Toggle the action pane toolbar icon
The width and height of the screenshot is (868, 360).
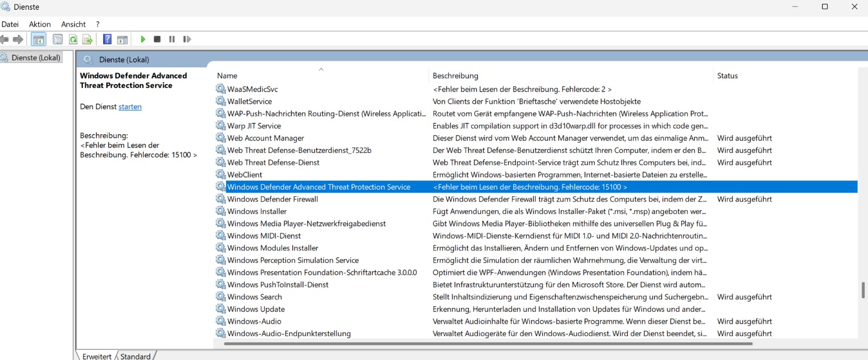(123, 39)
